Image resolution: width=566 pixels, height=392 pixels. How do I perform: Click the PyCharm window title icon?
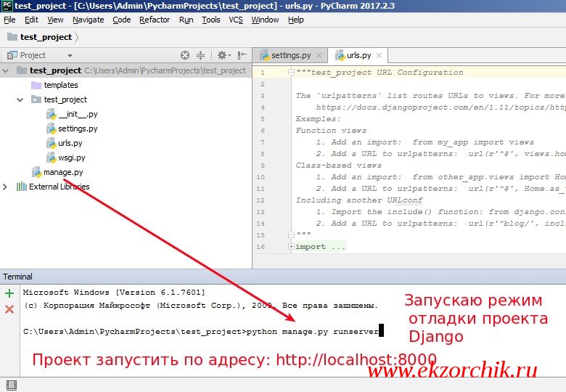[7, 6]
